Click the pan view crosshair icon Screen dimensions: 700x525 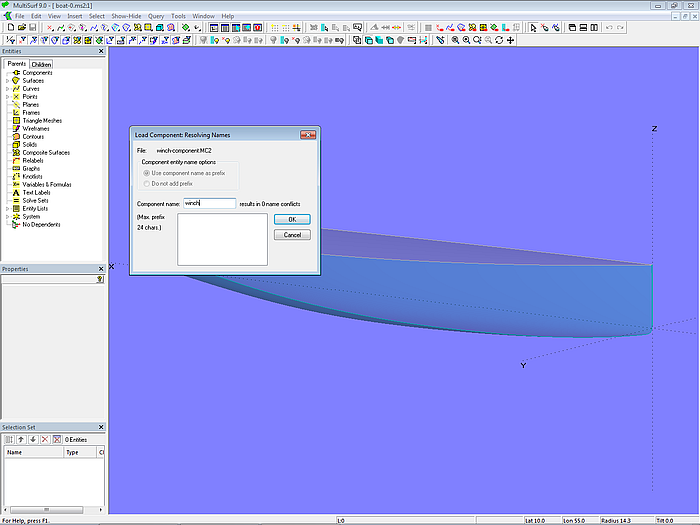click(511, 41)
